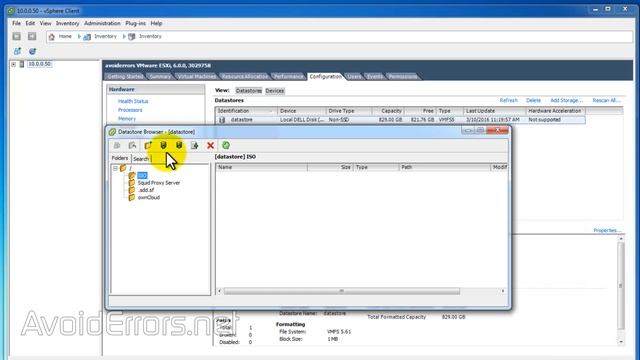Screen dimensions: 640x360
Task: Switch to the Getting Started tab
Action: click(125, 77)
